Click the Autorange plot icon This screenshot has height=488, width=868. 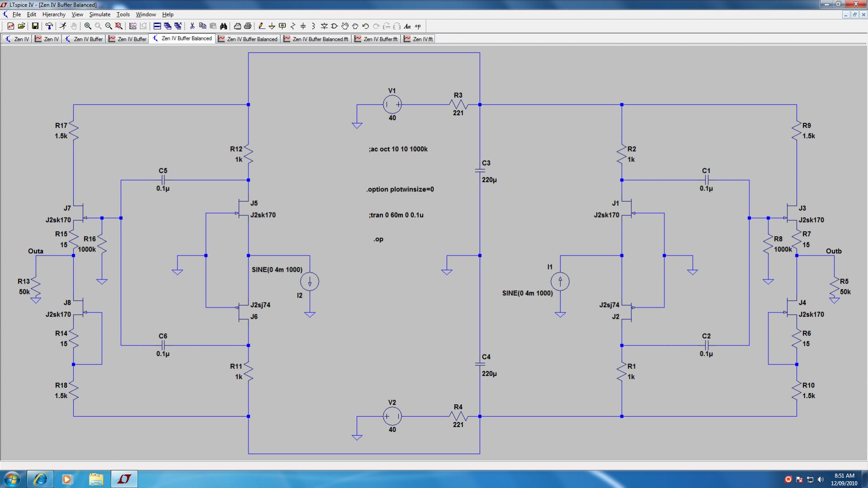coord(133,26)
